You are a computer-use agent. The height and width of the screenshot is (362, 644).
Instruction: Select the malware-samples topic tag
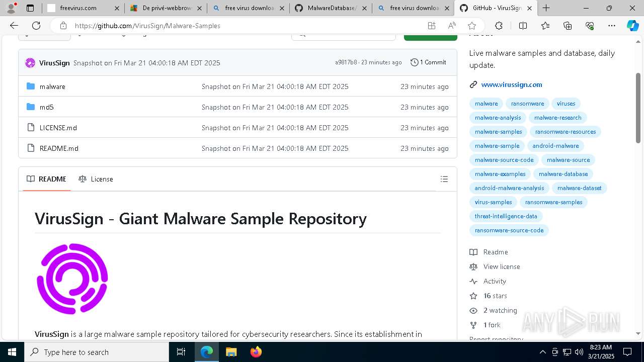tap(498, 132)
